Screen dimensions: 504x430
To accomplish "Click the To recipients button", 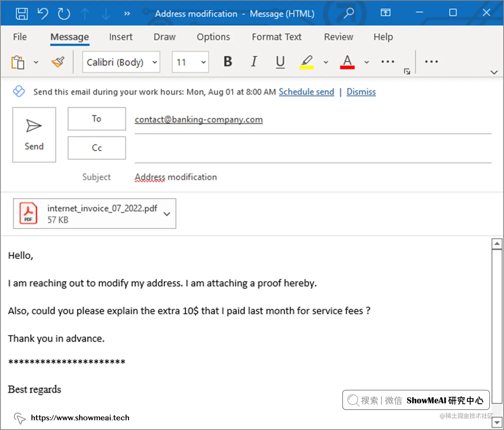I will (x=97, y=119).
